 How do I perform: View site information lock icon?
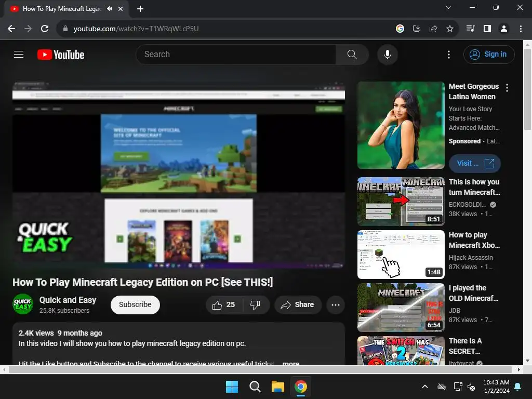(x=65, y=29)
